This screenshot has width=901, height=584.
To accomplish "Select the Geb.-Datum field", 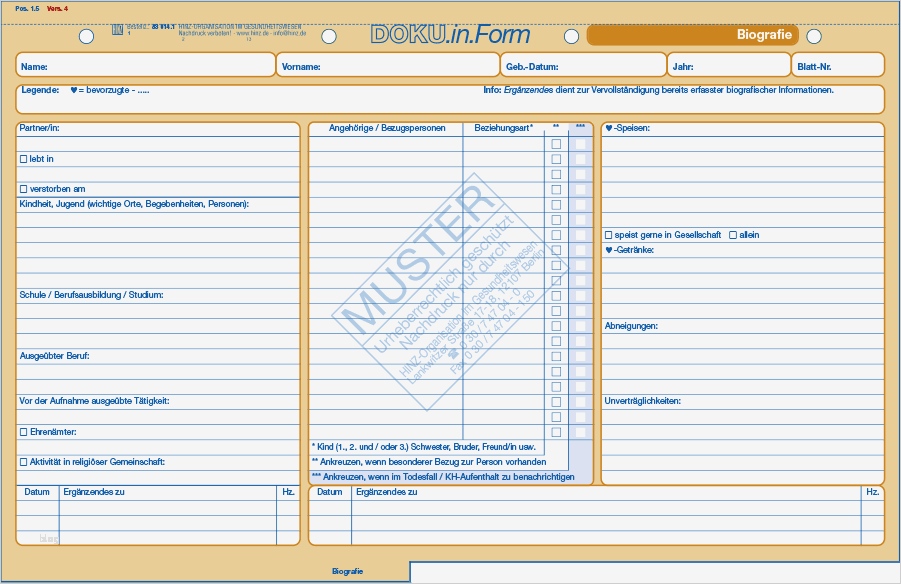I will pyautogui.click(x=583, y=65).
